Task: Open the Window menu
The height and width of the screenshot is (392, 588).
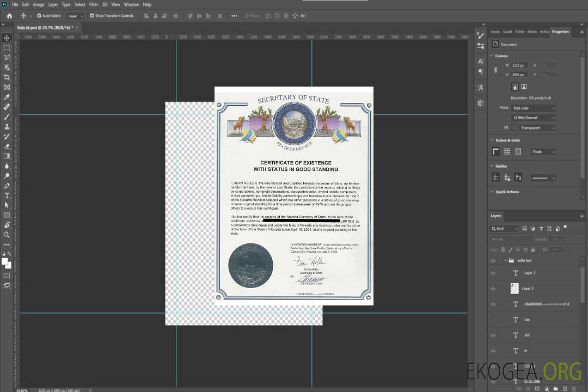Action: click(131, 4)
